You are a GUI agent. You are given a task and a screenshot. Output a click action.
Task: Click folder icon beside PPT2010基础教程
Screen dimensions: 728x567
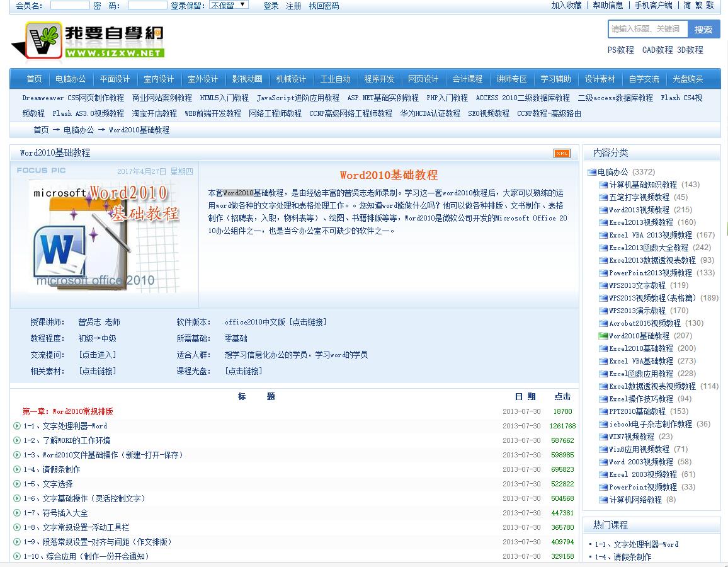coord(603,411)
